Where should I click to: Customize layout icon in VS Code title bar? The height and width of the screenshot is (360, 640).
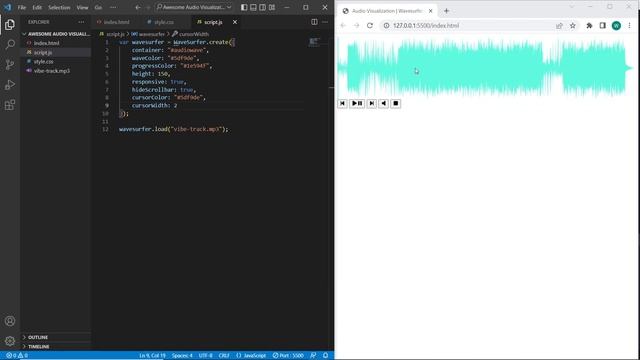[272, 7]
